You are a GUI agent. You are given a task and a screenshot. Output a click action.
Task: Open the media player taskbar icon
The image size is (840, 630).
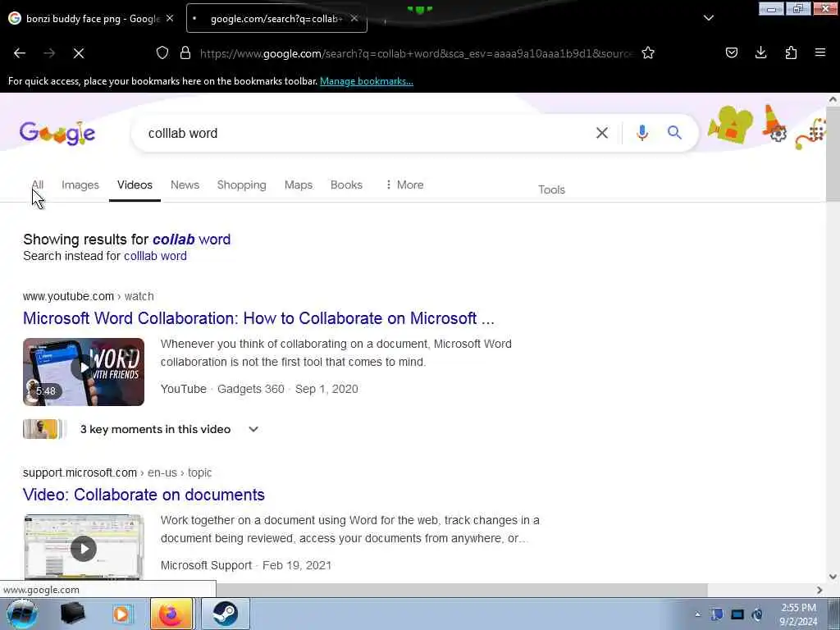(x=121, y=614)
